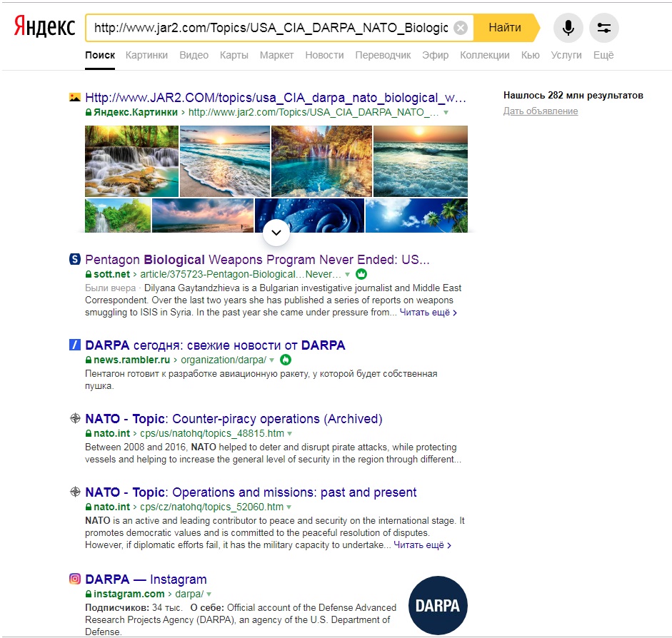Image resolution: width=672 pixels, height=638 pixels.
Task: Expand the Ещё menu
Action: 603,55
